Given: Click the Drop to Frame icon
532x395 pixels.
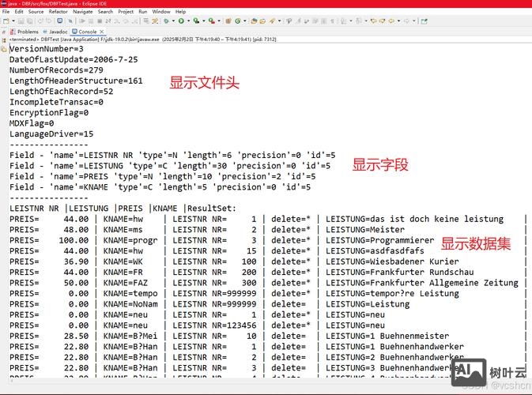Looking at the screenshot, I should (146, 21).
